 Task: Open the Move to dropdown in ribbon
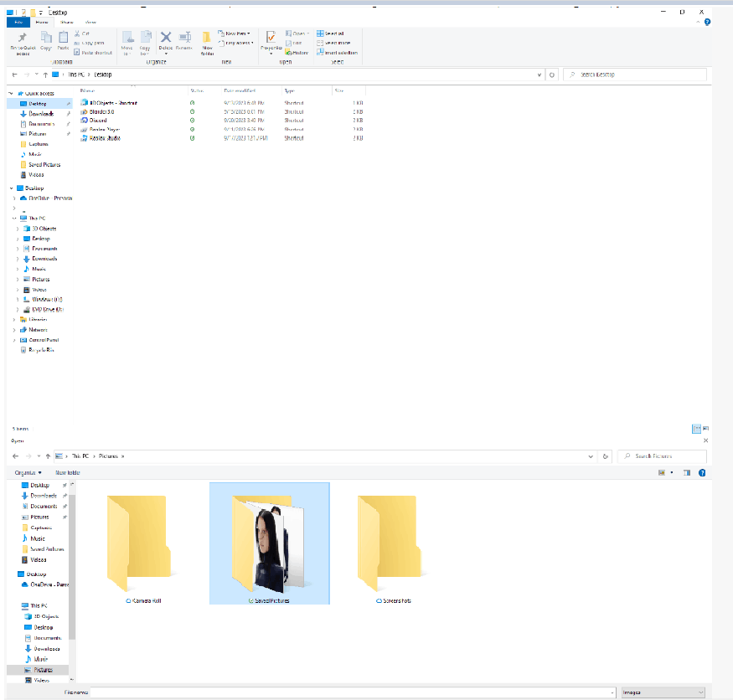[x=126, y=43]
